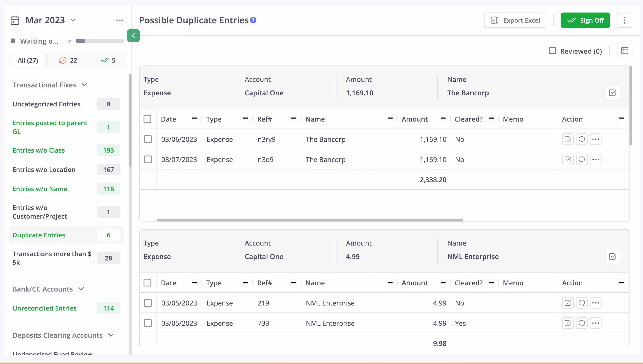
Task: Open Uncategorized Entries list
Action: [66, 104]
